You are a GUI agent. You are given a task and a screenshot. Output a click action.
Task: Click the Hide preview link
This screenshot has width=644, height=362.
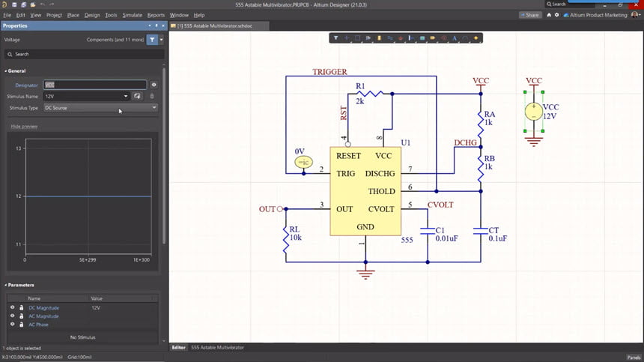pos(24,126)
